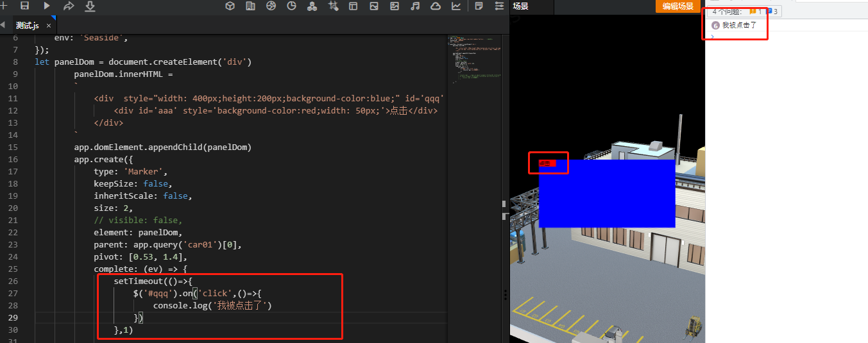Click the 'setTimeout(()=>{' code line
Viewport: 868px width, 343px height.
tap(153, 281)
